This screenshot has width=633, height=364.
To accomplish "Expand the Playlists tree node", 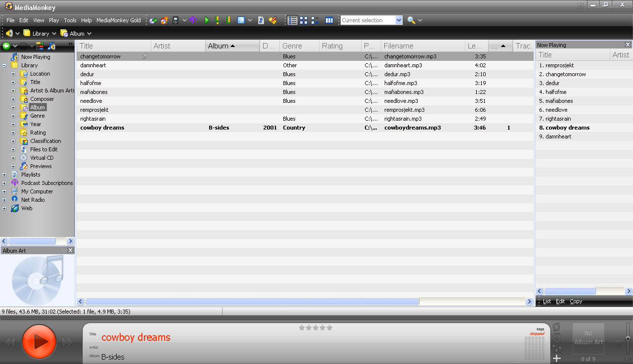I will [x=4, y=175].
